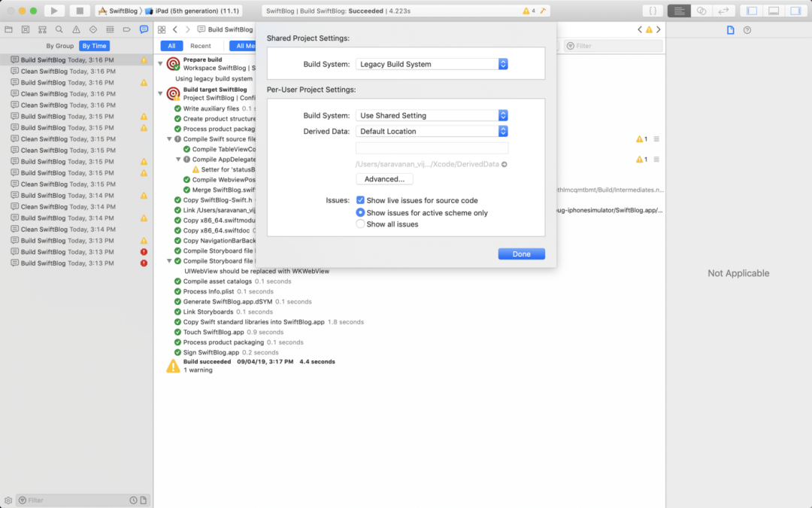Open the Debug navigator icon
812x508 pixels.
coord(110,29)
